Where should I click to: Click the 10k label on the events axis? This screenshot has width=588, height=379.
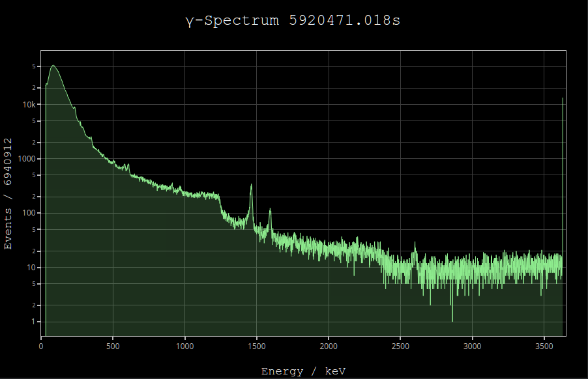click(30, 105)
